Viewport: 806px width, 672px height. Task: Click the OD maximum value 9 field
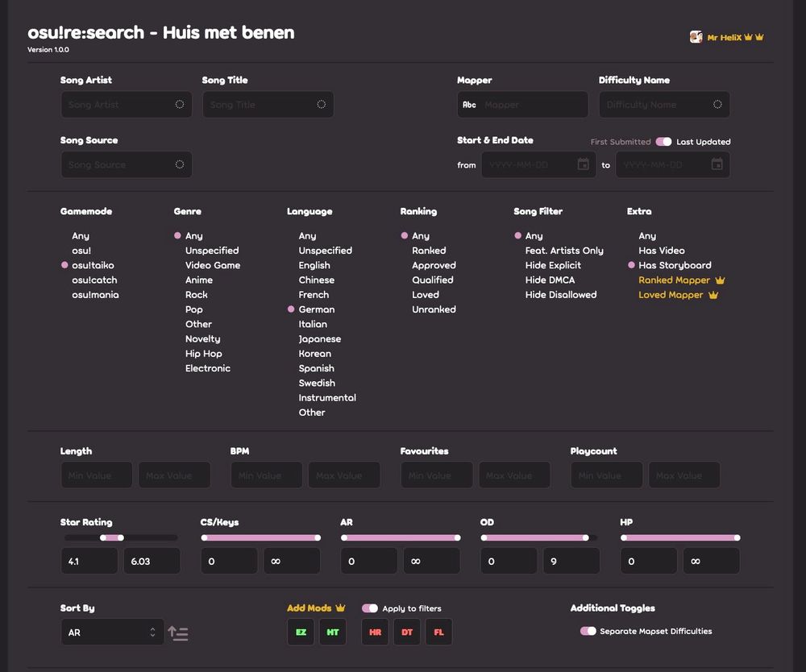coord(571,561)
